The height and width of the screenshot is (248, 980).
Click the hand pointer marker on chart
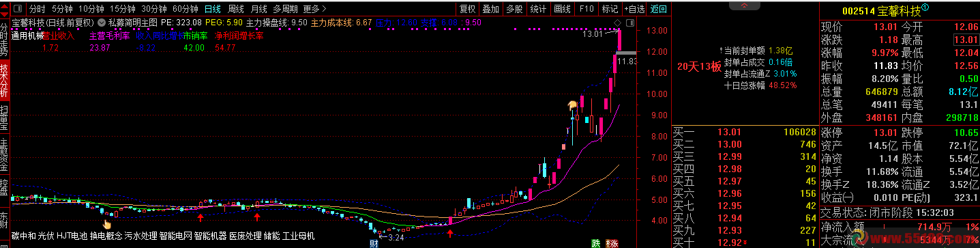(106, 223)
